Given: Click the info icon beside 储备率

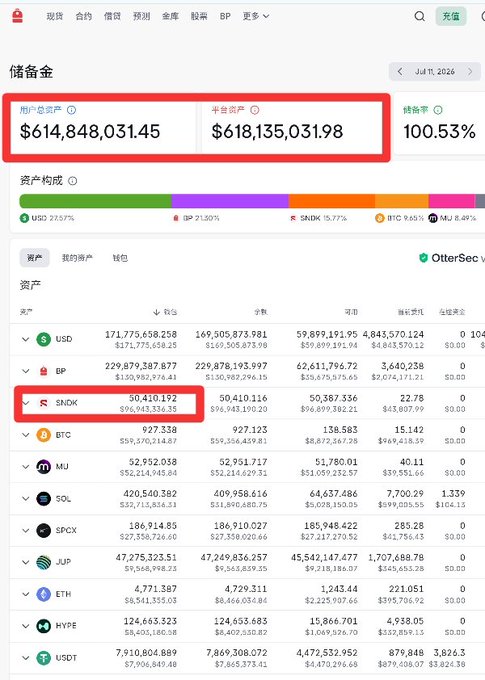Looking at the screenshot, I should point(438,110).
